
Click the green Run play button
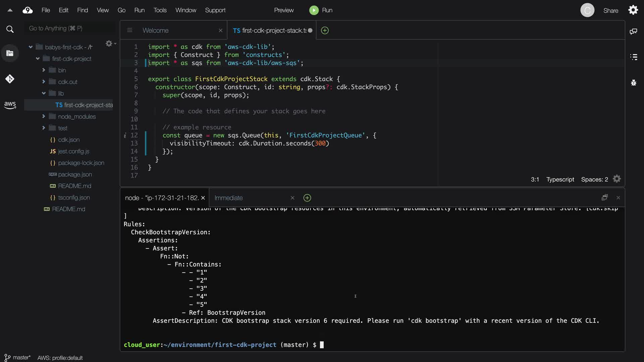point(314,10)
